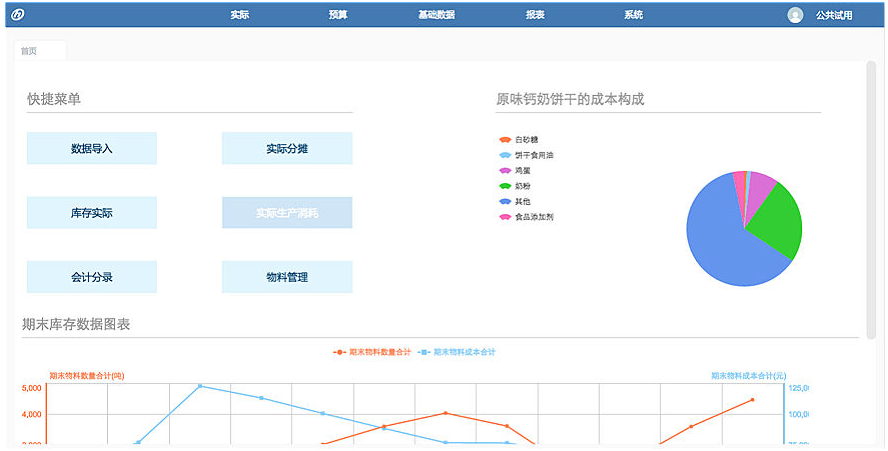
Task: Click the user avatar icon
Action: 795,15
